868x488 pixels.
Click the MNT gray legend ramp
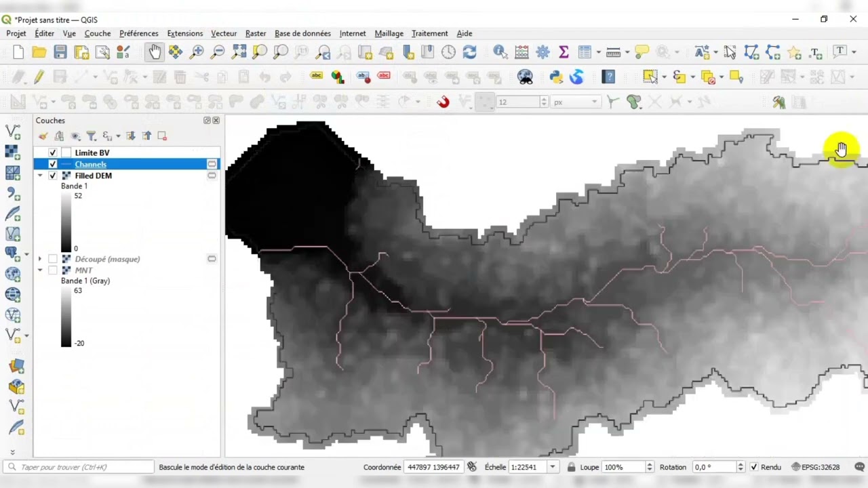tap(66, 317)
